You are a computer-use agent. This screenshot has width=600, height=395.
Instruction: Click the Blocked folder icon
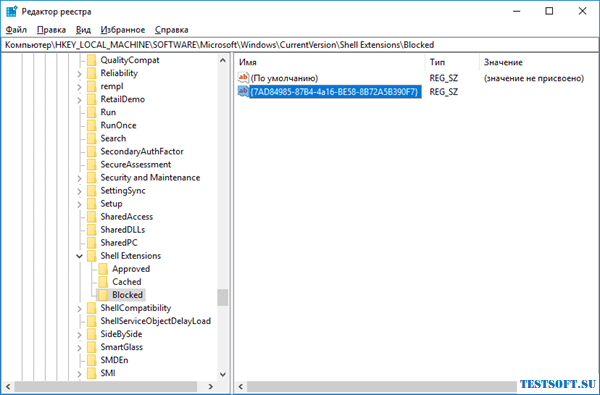103,295
